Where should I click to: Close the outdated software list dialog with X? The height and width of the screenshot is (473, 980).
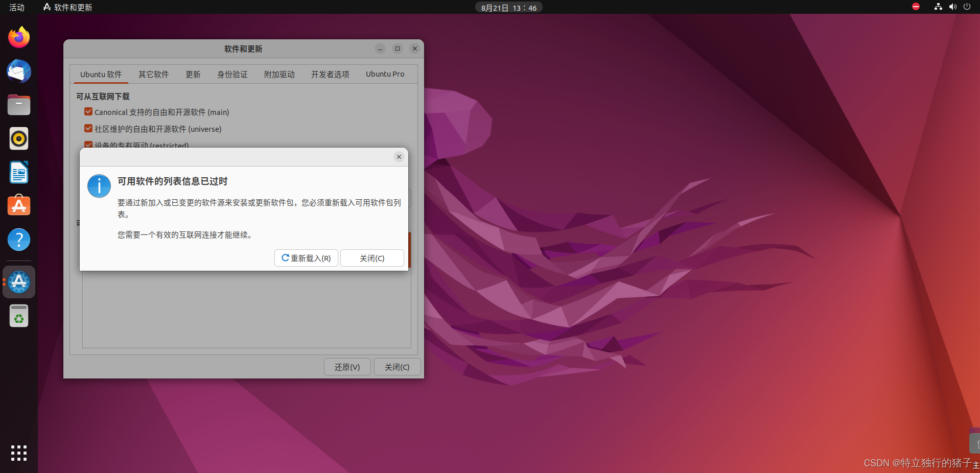click(x=399, y=157)
